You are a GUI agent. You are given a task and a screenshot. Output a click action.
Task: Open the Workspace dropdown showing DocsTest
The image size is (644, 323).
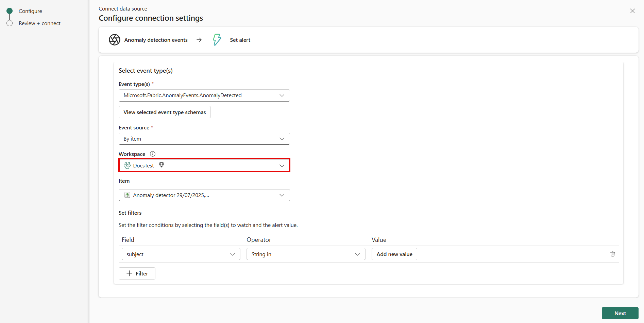[x=204, y=165]
